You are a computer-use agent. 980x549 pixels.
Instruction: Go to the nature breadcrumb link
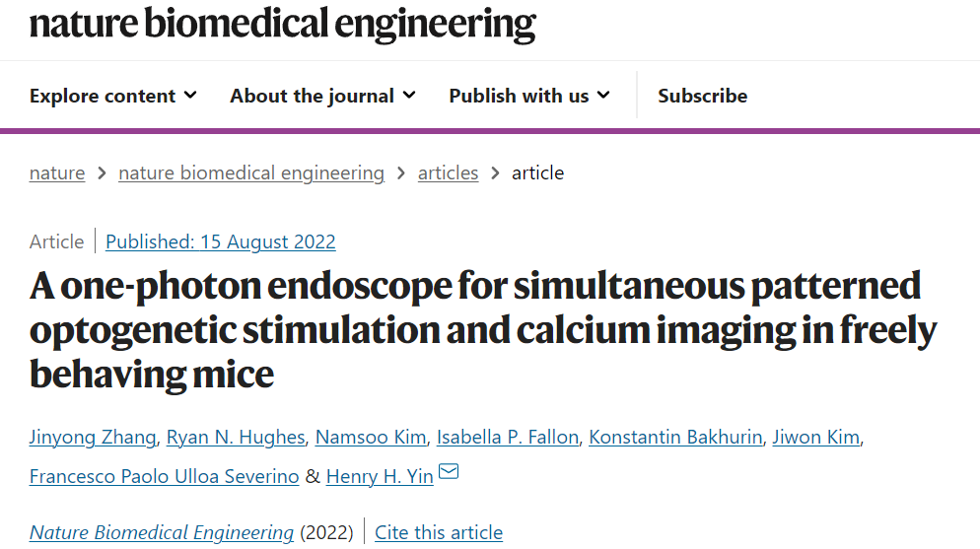click(x=57, y=173)
